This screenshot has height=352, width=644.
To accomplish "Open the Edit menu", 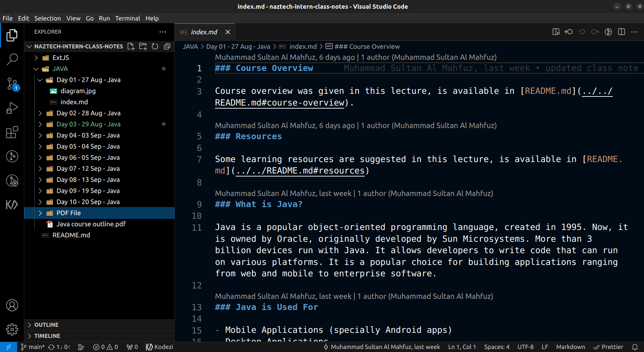I will [x=24, y=18].
